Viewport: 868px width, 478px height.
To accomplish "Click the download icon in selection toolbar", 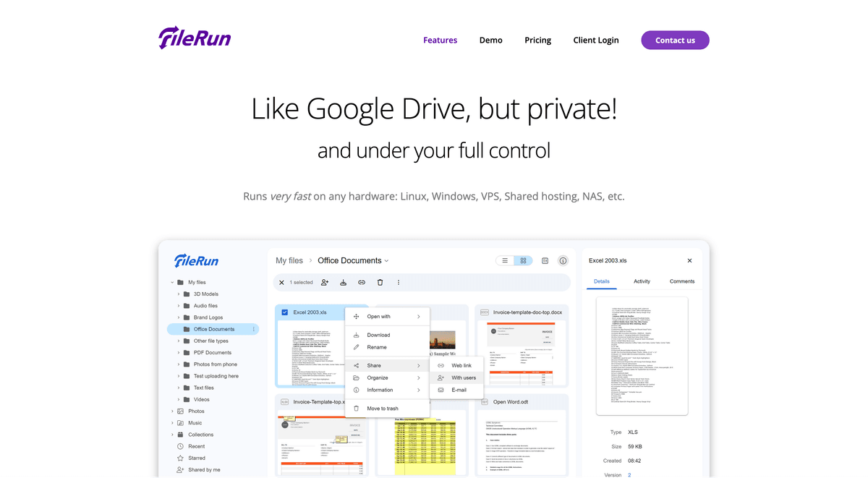I will pos(344,283).
